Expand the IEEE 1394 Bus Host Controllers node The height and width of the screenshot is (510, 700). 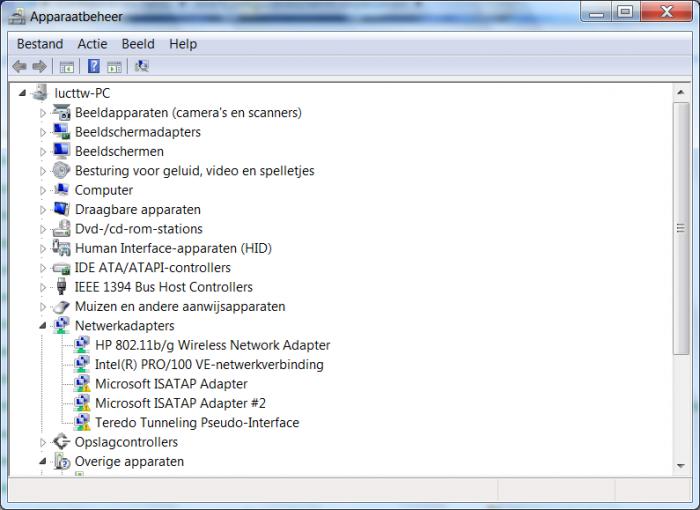point(43,287)
